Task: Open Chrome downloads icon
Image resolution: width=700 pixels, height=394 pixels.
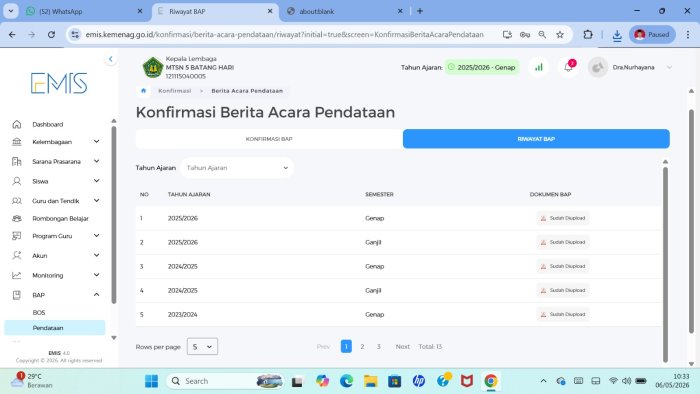Action: point(617,34)
